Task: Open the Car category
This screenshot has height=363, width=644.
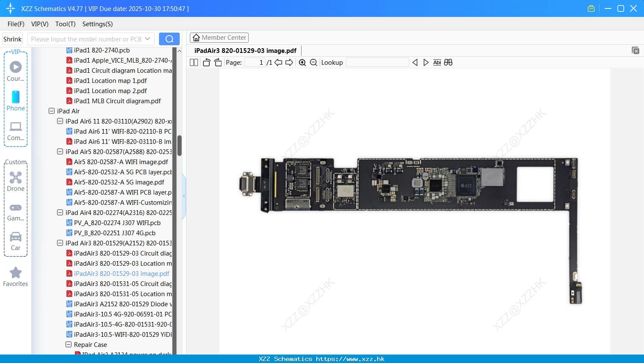Action: (x=16, y=241)
